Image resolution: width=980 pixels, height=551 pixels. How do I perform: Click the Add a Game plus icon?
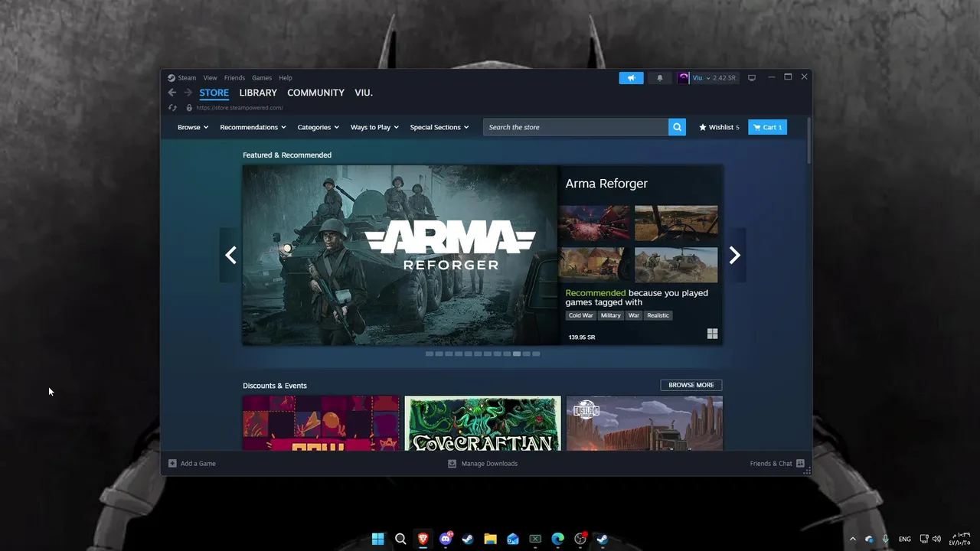click(172, 463)
